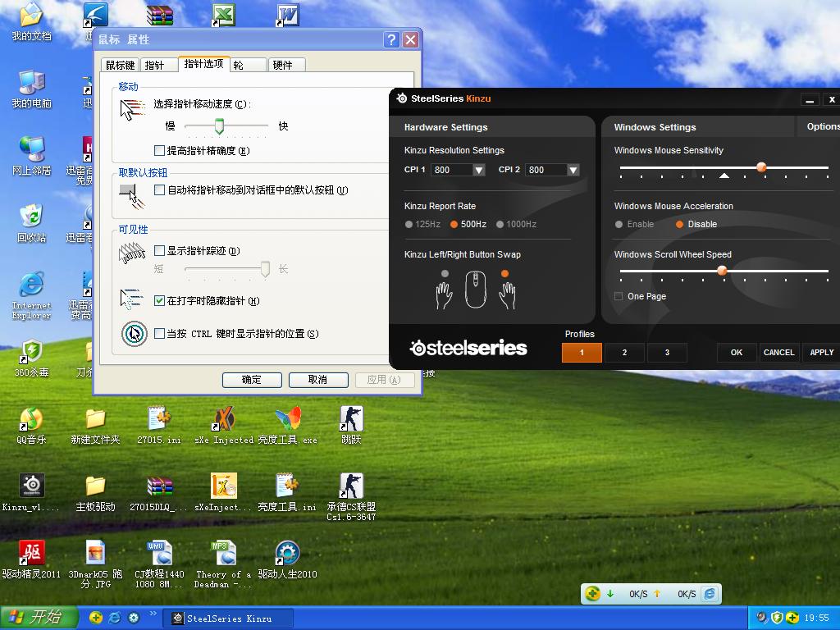The width and height of the screenshot is (840, 630).
Task: Launch 承德CS联盟 Cs1.6-3647 shortcut
Action: tap(351, 497)
